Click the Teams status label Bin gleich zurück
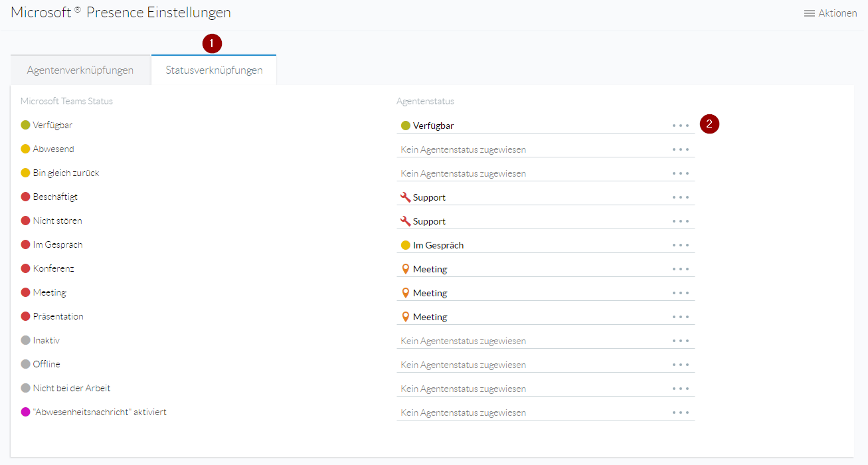The image size is (868, 465). tap(66, 173)
